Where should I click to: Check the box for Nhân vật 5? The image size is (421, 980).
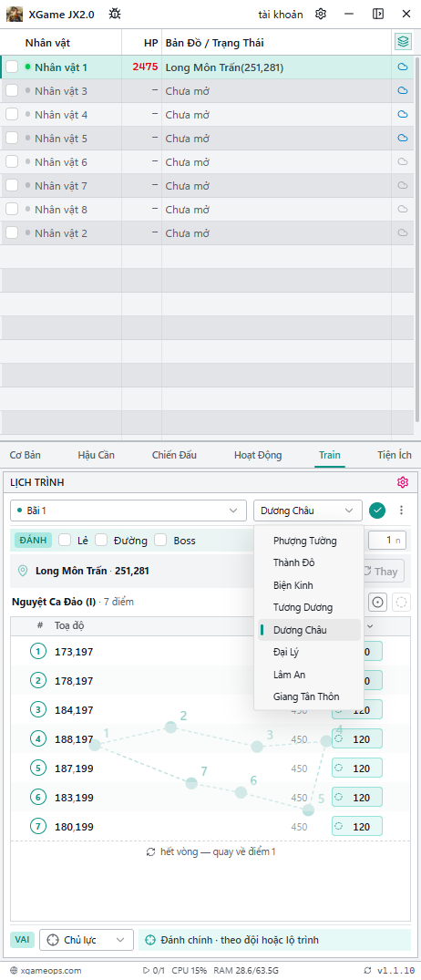(x=12, y=139)
